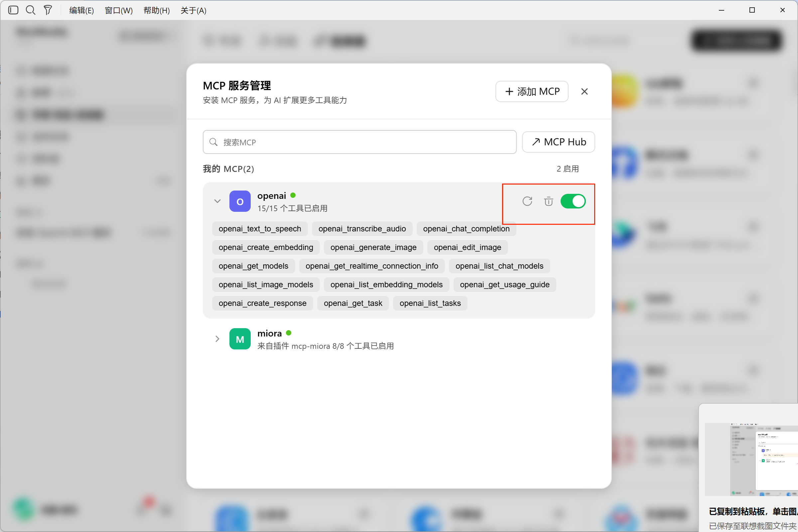Click the filter funnel icon in title bar
The height and width of the screenshot is (532, 798).
click(48, 10)
